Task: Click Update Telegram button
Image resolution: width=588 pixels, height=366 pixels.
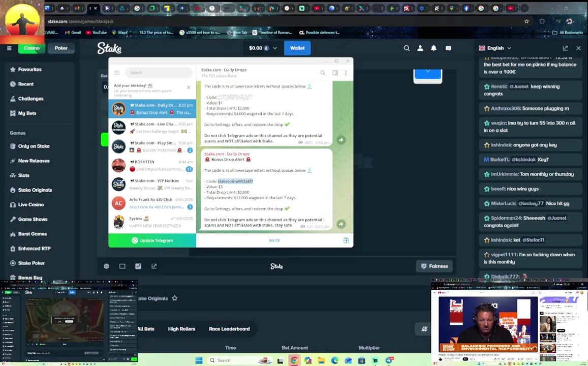Action: click(152, 240)
